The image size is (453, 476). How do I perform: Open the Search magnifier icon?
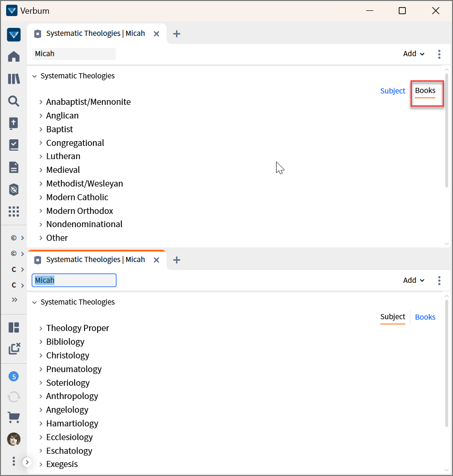(14, 101)
